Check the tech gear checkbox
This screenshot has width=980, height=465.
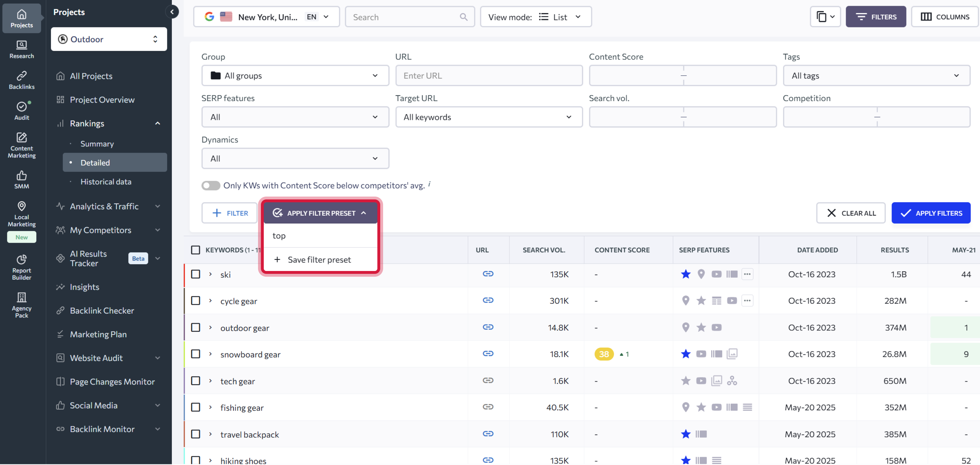coord(196,381)
